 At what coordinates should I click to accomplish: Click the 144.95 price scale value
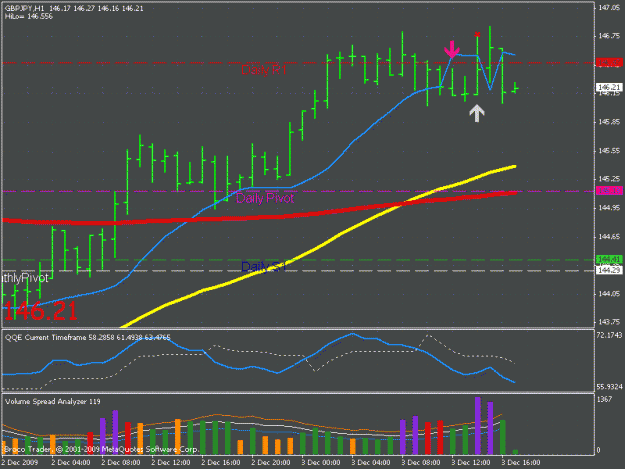(x=609, y=208)
